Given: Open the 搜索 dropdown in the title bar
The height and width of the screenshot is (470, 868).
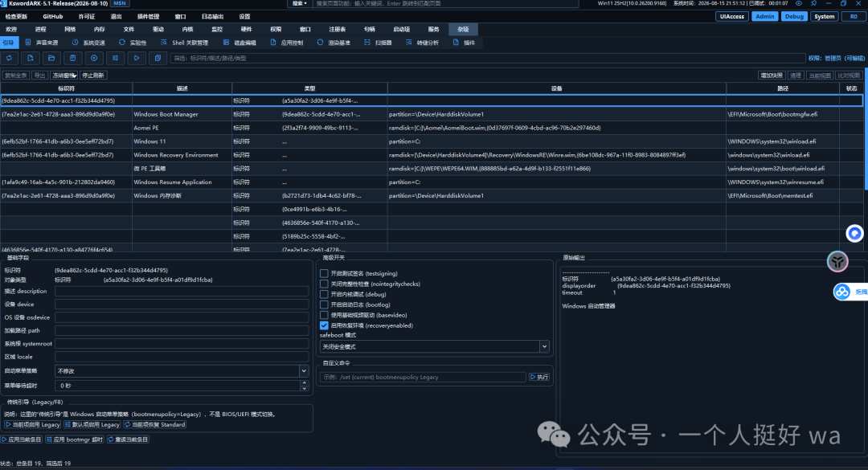Looking at the screenshot, I should (300, 3).
